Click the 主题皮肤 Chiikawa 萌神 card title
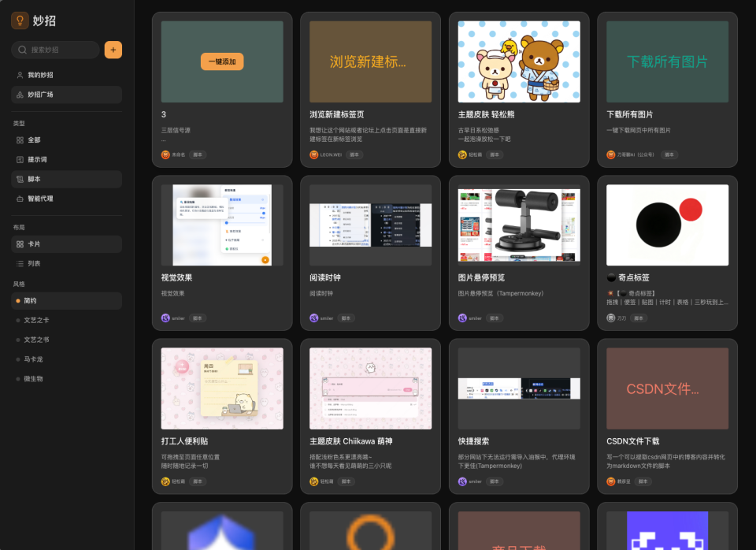 pyautogui.click(x=351, y=441)
